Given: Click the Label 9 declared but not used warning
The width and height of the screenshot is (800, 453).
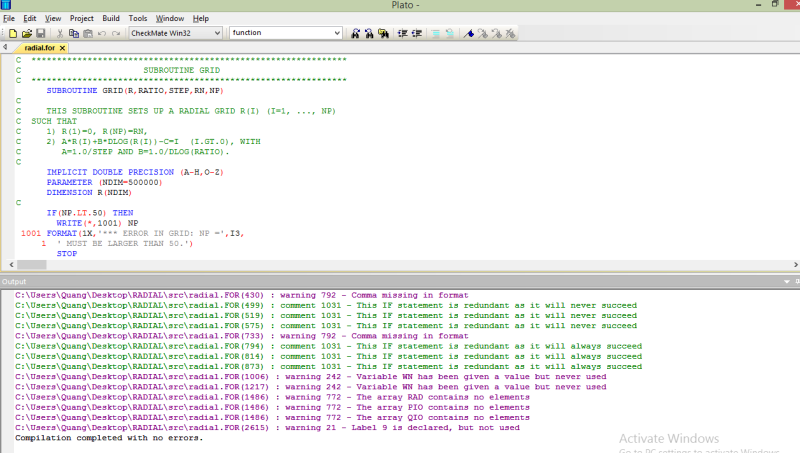Looking at the screenshot, I should coord(267,428).
